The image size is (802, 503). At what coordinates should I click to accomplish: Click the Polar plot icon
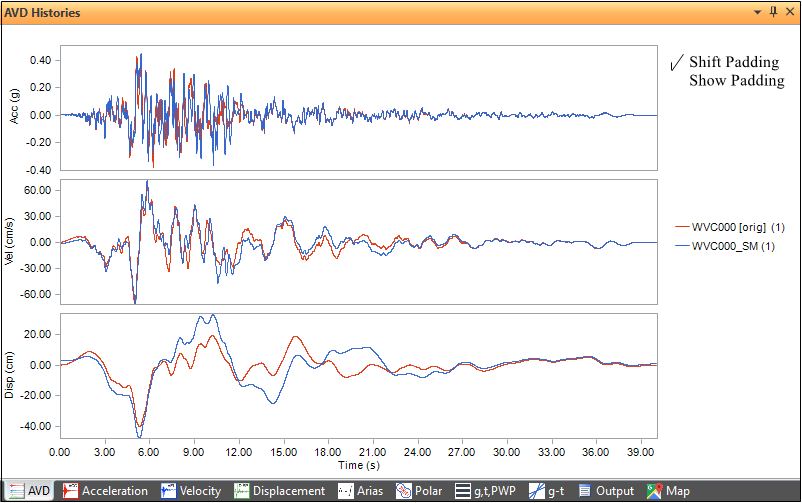[404, 491]
